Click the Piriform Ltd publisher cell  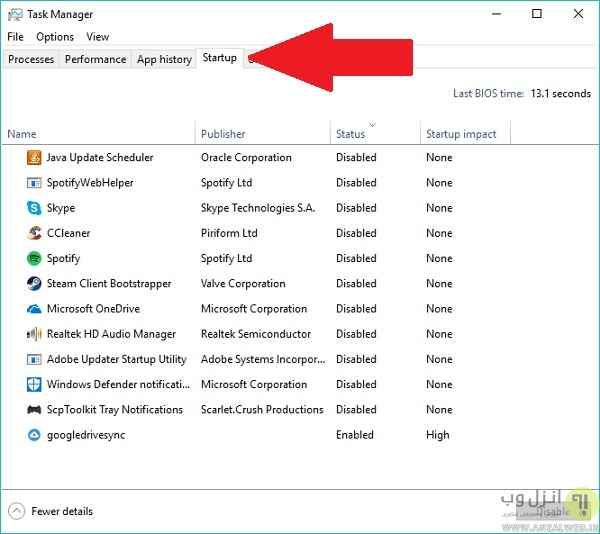click(229, 233)
